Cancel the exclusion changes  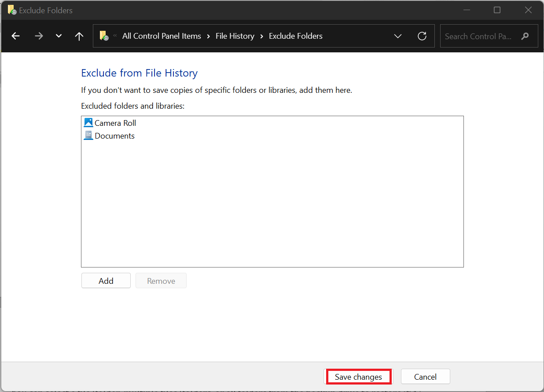point(426,377)
